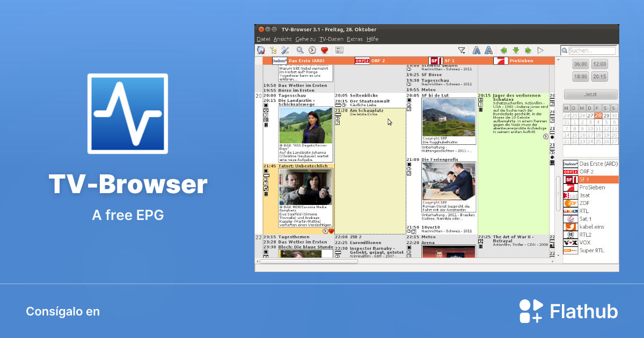Select the favorites heart icon in the toolbar
This screenshot has width=644, height=338.
pyautogui.click(x=324, y=49)
